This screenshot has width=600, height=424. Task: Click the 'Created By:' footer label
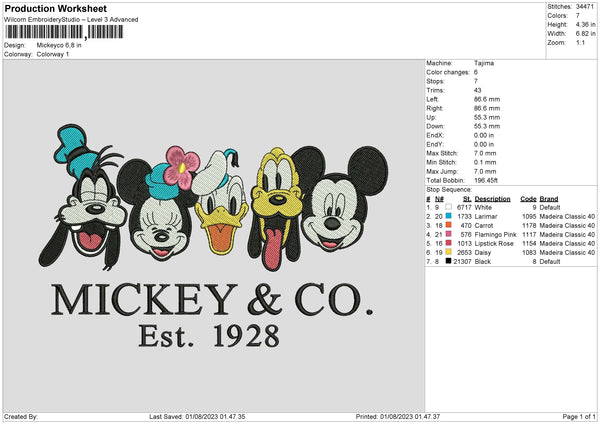click(21, 416)
